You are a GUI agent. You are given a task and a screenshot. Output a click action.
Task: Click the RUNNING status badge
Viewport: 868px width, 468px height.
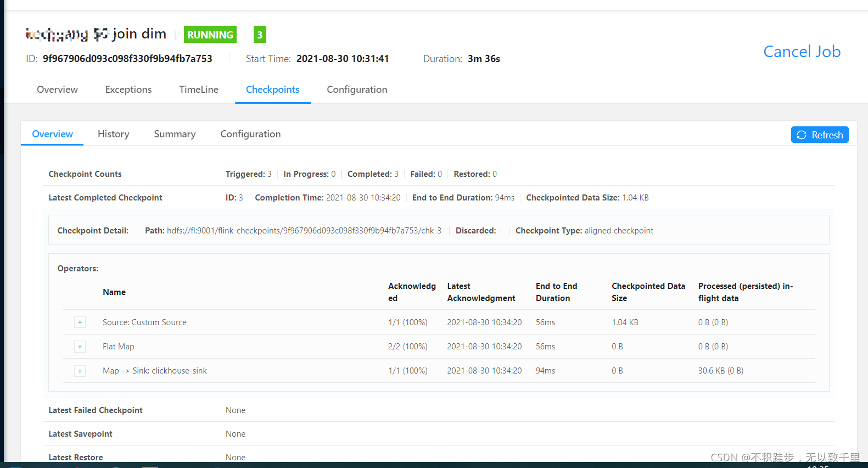point(210,35)
